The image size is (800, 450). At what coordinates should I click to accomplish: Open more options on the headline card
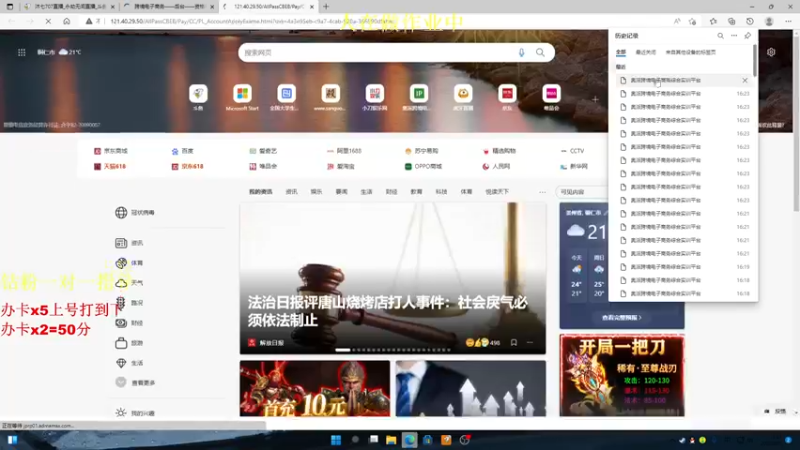pyautogui.click(x=530, y=342)
